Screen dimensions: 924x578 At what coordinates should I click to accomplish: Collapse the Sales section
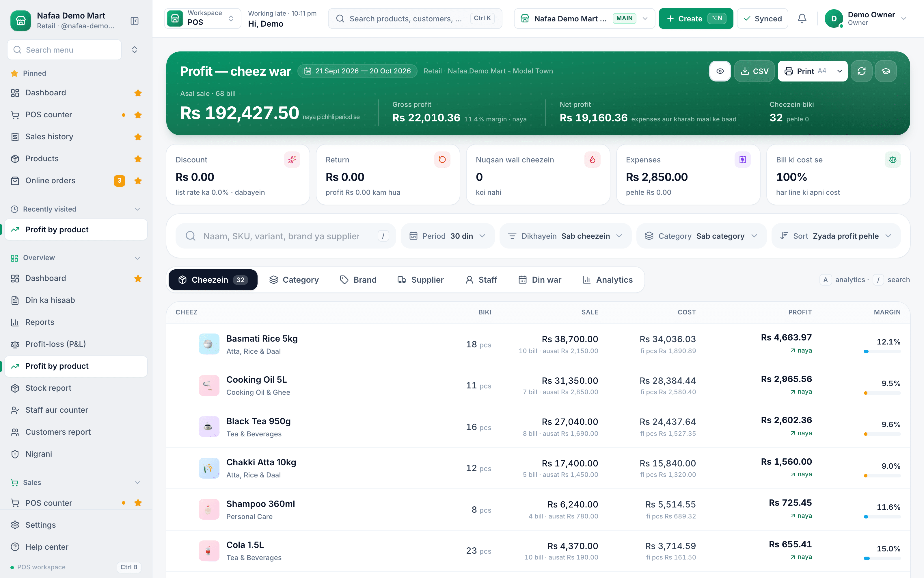[x=137, y=482]
